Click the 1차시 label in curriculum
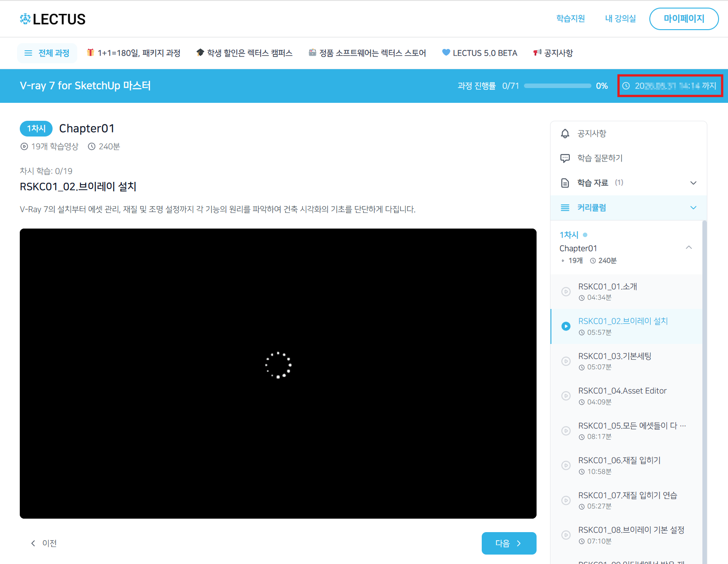 pos(569,235)
